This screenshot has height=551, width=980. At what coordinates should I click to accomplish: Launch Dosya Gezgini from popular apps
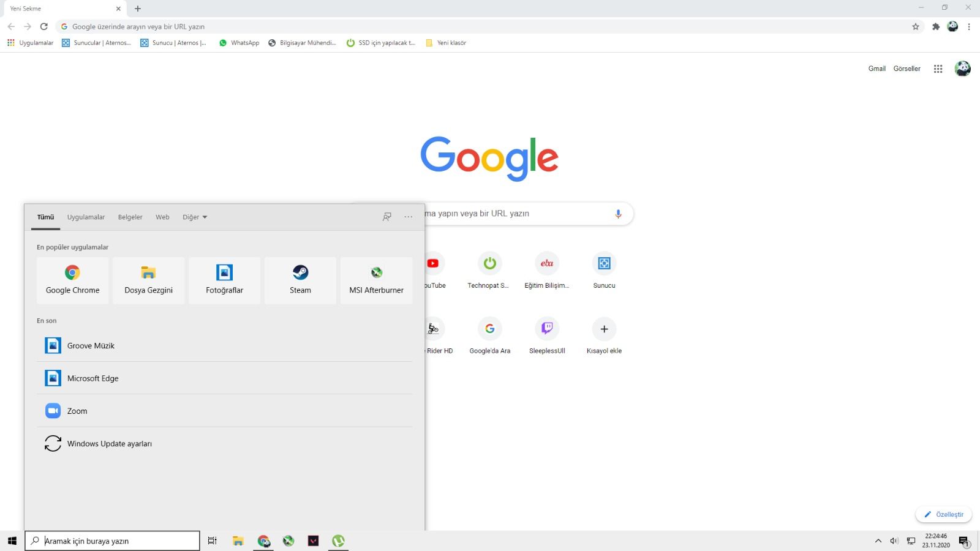click(x=148, y=280)
